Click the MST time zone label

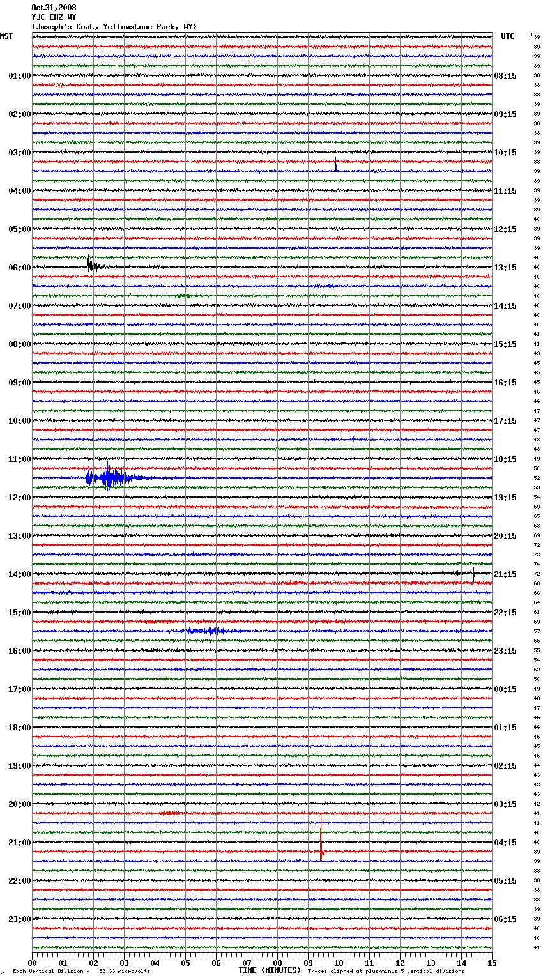tap(6, 36)
